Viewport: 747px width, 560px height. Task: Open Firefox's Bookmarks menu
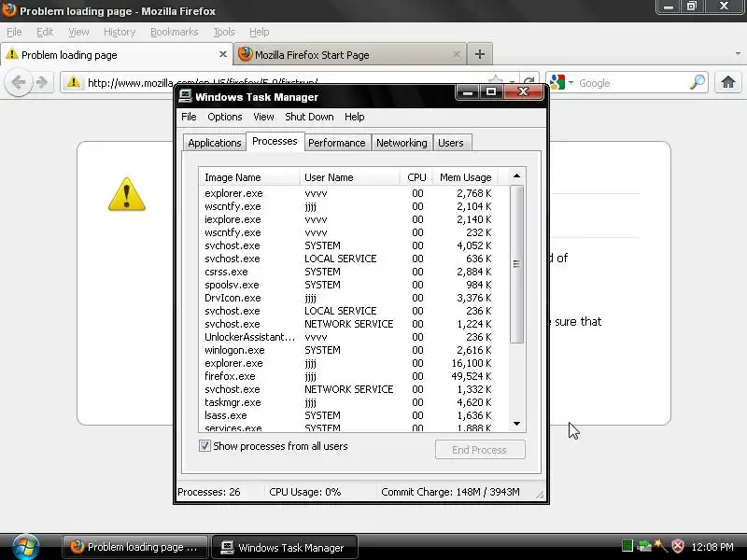[175, 32]
